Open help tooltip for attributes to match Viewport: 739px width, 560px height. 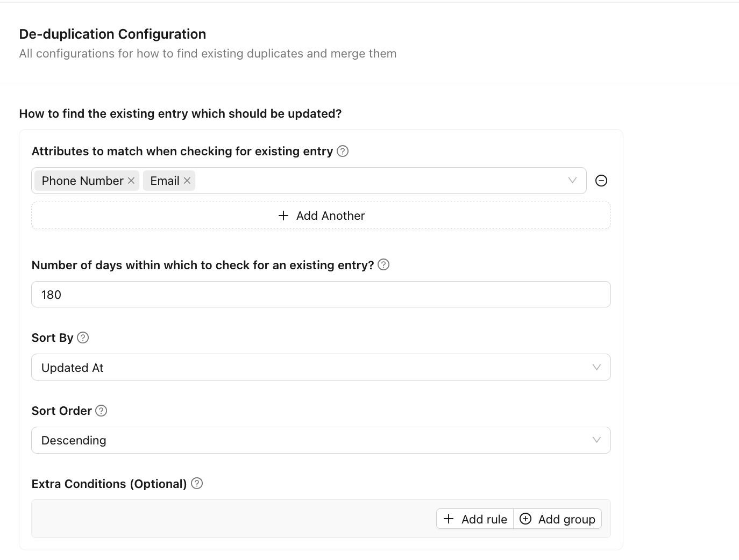[343, 151]
